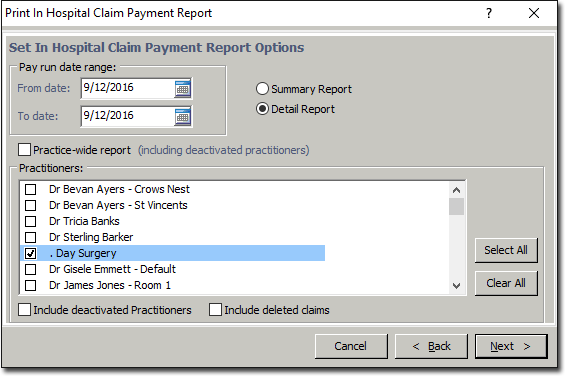Image resolution: width=565 pixels, height=376 pixels.
Task: Click in the From date field
Action: point(128,88)
